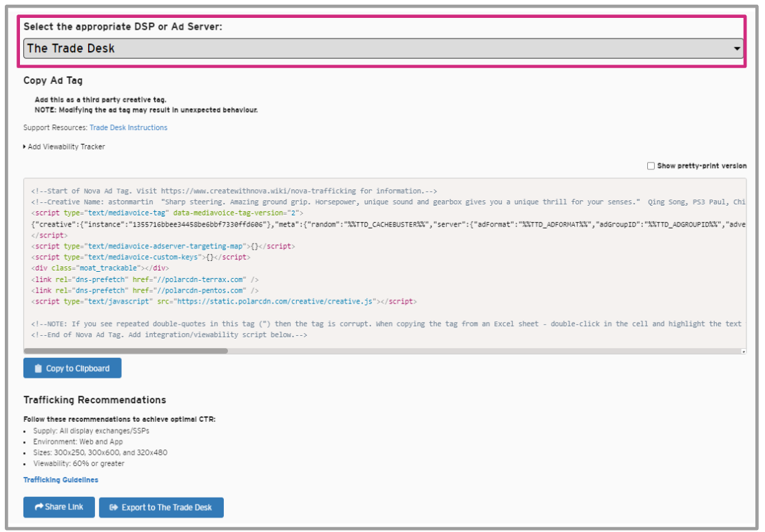Open the DSP or Ad Server dropdown
Viewport: 765px width, 532px height.
coord(383,48)
